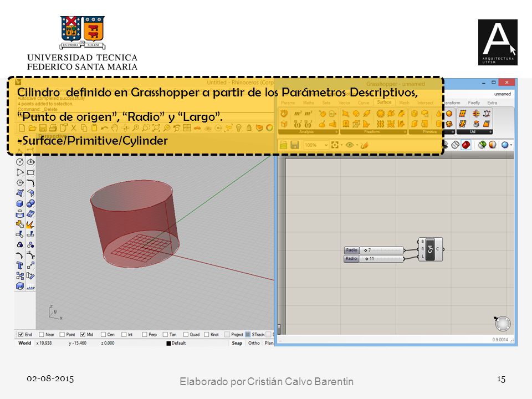Select the Cyl cylinder component on canvas
Image resolution: width=532 pixels, height=399 pixels.
[430, 249]
